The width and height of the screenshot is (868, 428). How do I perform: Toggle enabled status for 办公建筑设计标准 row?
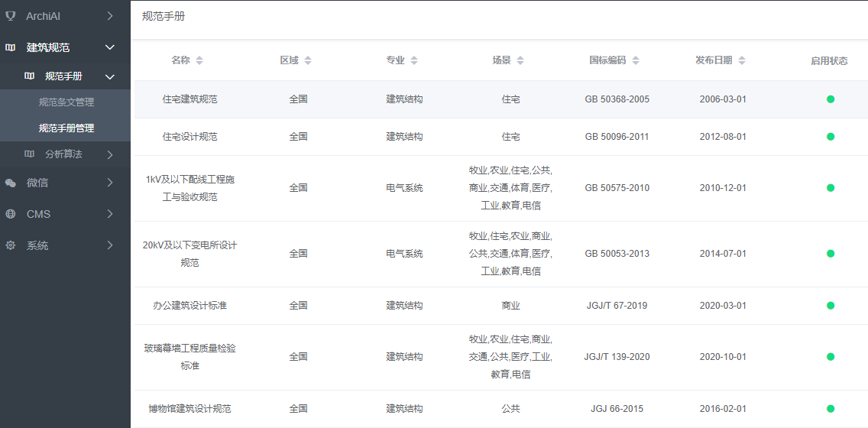830,306
